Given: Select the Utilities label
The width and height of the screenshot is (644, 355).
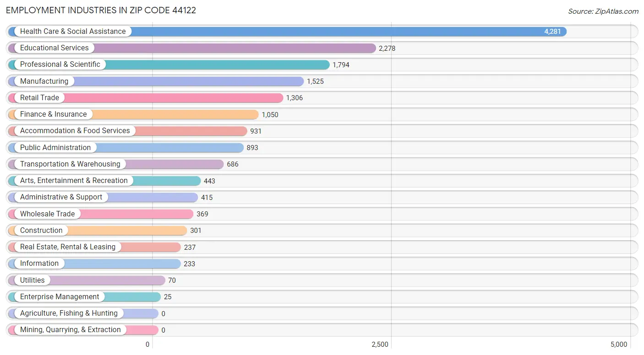Looking at the screenshot, I should click(x=33, y=280).
